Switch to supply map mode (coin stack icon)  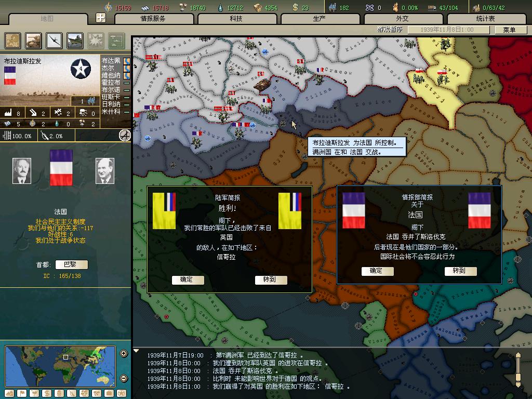click(59, 393)
